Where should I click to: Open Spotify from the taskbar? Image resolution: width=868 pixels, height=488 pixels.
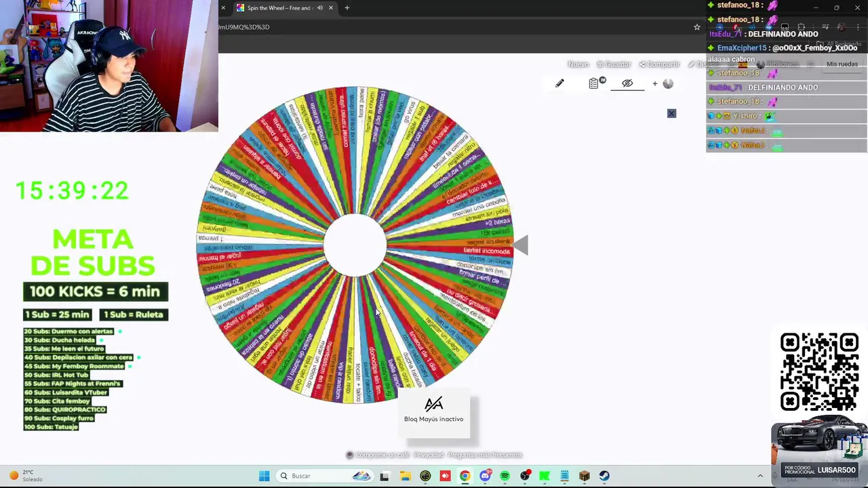pos(505,476)
